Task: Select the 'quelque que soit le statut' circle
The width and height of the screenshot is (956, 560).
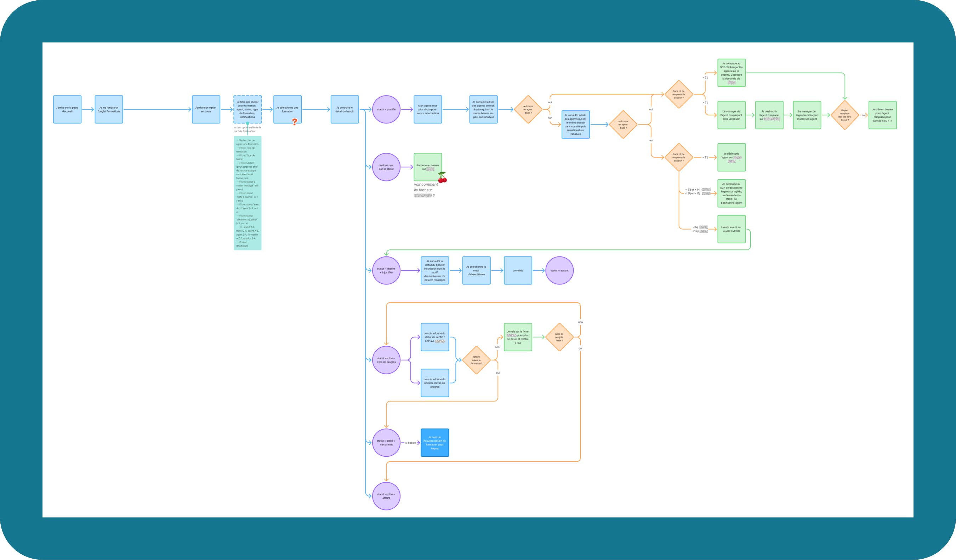Action: pyautogui.click(x=386, y=167)
